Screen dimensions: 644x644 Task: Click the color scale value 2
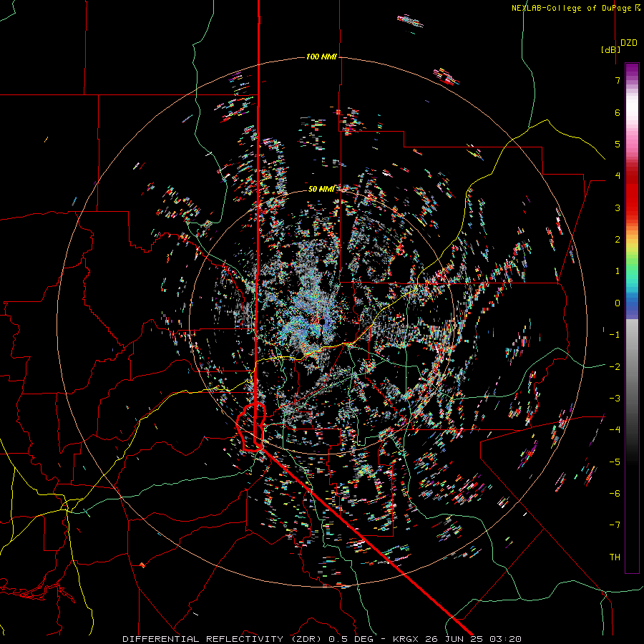click(x=618, y=240)
